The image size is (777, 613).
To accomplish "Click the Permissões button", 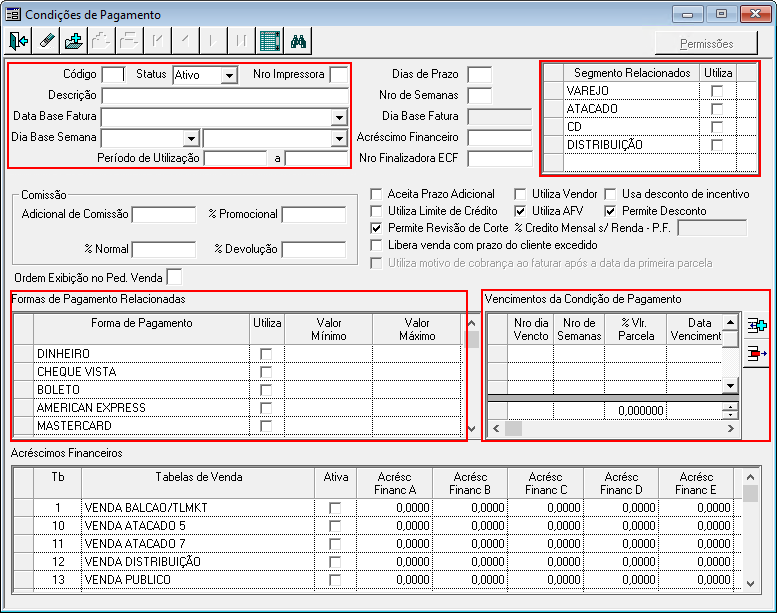I will (x=706, y=44).
